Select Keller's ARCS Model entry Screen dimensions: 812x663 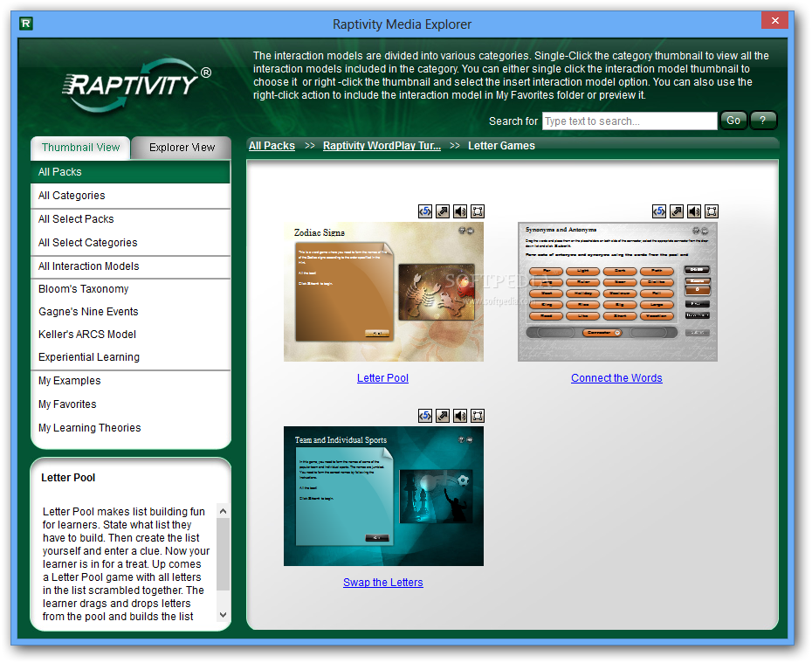click(130, 335)
